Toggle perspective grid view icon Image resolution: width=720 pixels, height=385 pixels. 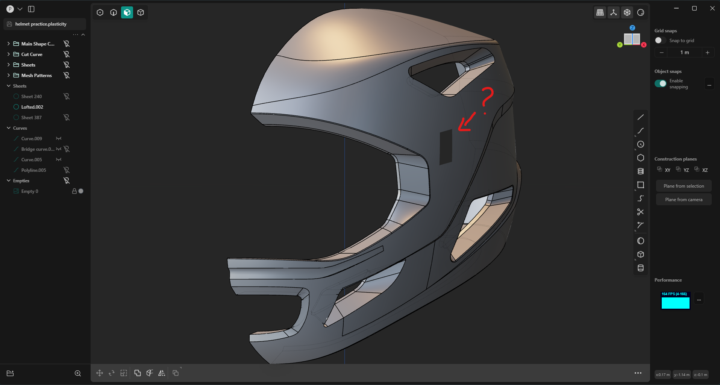point(600,13)
